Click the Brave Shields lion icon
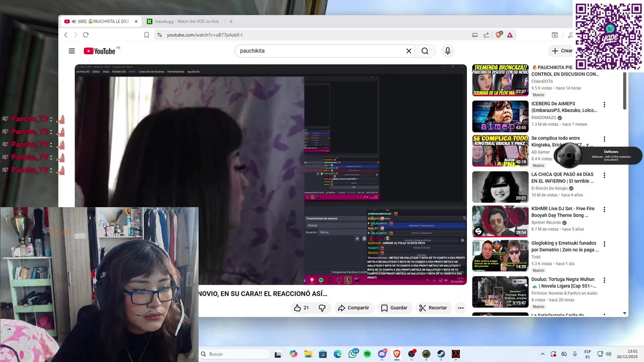This screenshot has width=644, height=362. pyautogui.click(x=499, y=35)
